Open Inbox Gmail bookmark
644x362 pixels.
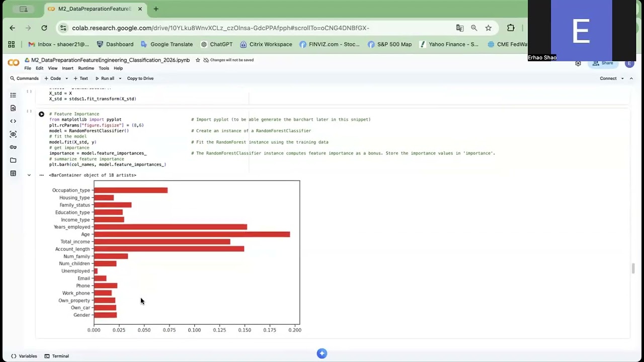coord(58,44)
